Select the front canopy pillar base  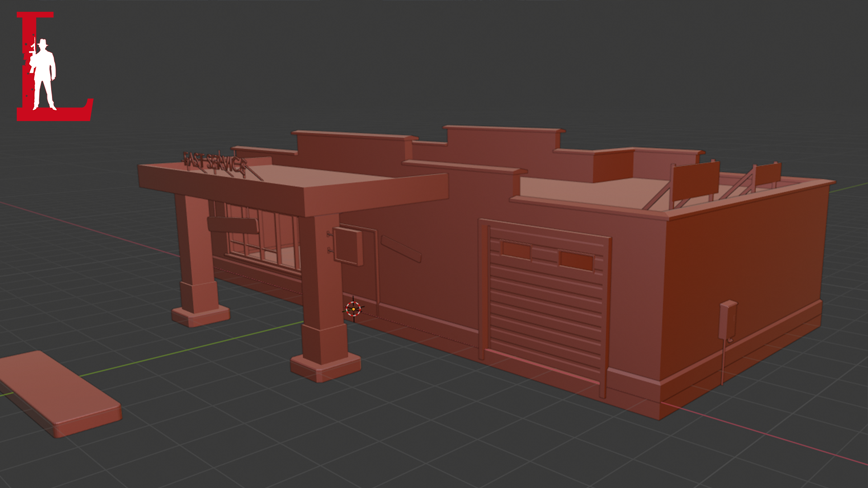point(325,367)
